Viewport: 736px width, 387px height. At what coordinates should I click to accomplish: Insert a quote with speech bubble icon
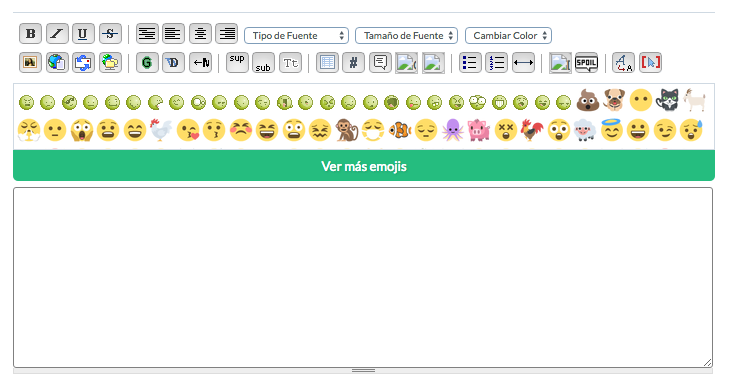(380, 62)
